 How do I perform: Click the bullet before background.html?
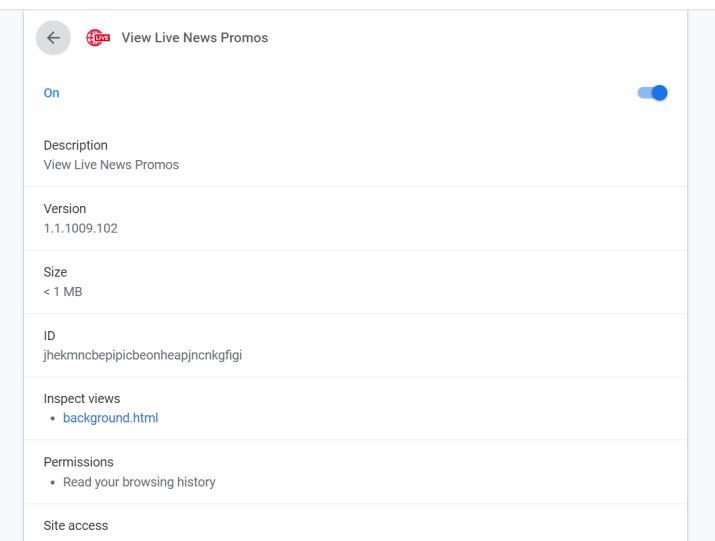pyautogui.click(x=51, y=419)
